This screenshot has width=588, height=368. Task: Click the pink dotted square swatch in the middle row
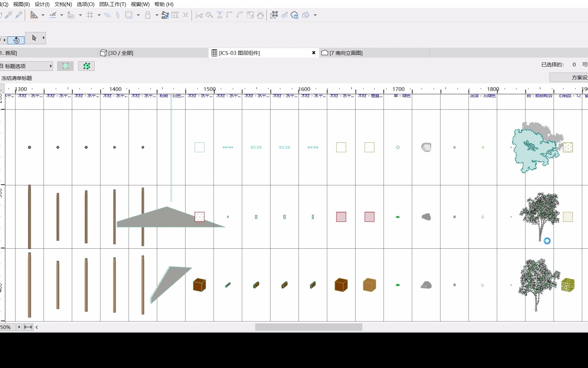click(199, 217)
